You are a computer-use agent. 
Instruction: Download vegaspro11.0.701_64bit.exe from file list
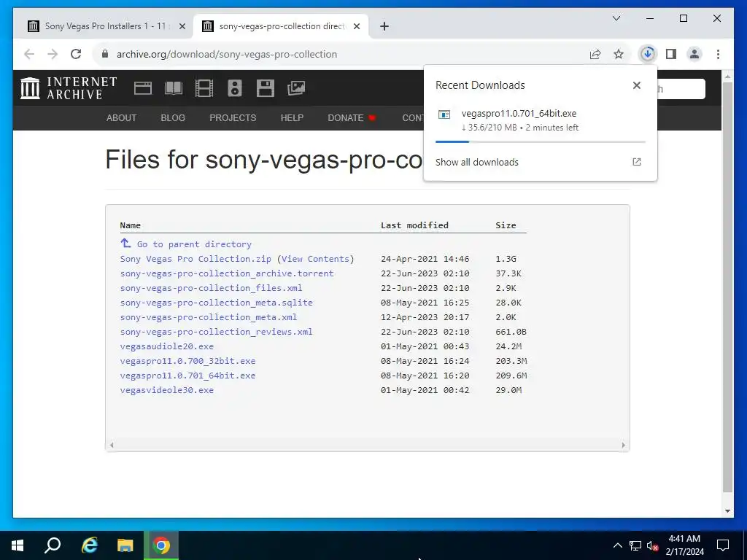187,376
